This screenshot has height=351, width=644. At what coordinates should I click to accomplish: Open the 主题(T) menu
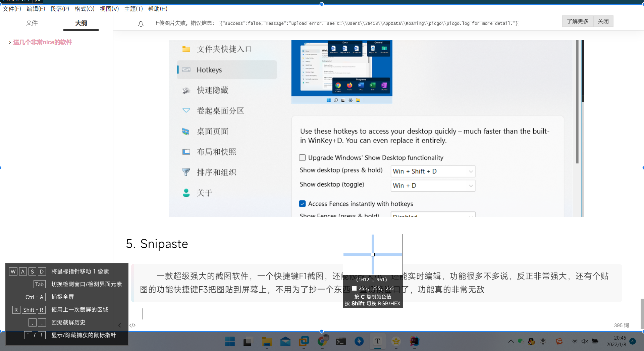133,9
